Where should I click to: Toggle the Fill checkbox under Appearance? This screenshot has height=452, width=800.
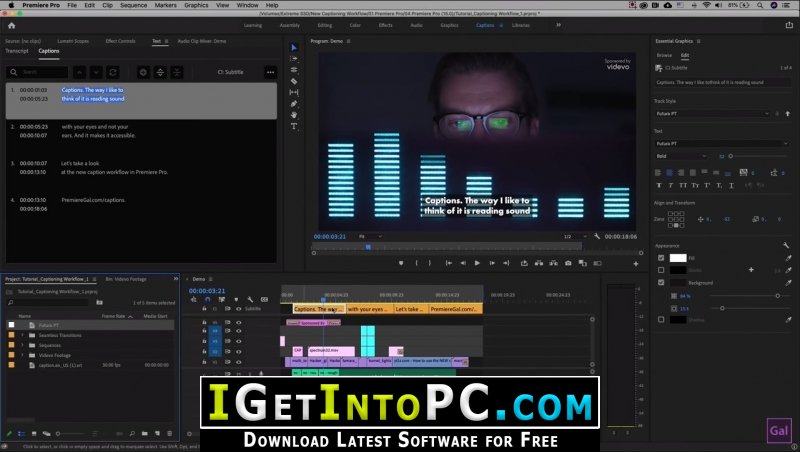[x=661, y=258]
